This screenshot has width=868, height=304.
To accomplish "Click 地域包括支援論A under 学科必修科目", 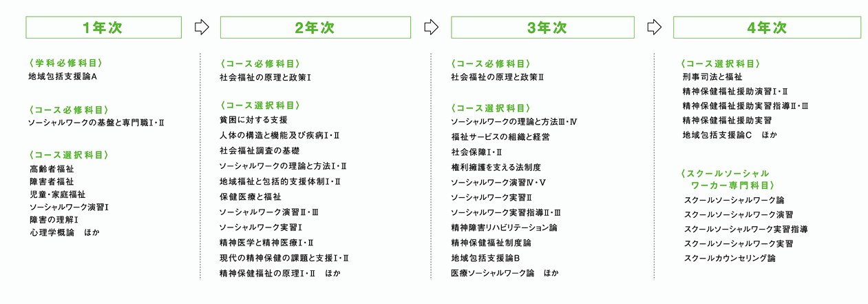I will [x=63, y=76].
